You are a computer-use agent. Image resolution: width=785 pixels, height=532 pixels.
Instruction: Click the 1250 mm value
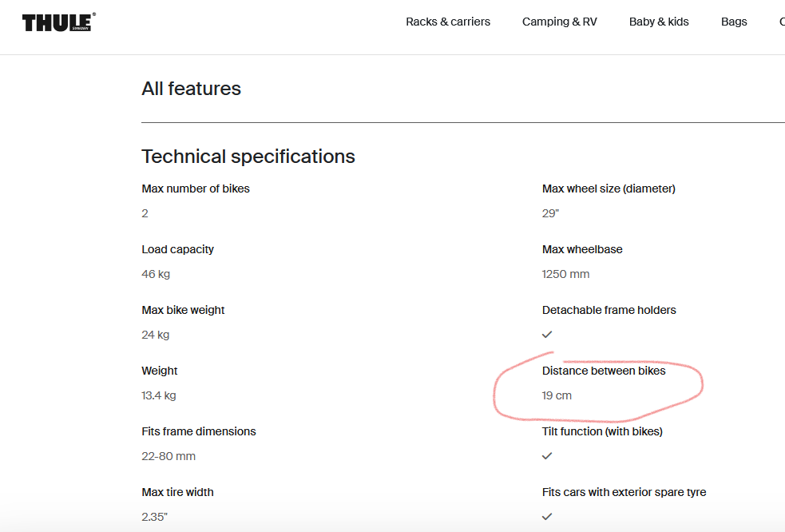point(565,274)
